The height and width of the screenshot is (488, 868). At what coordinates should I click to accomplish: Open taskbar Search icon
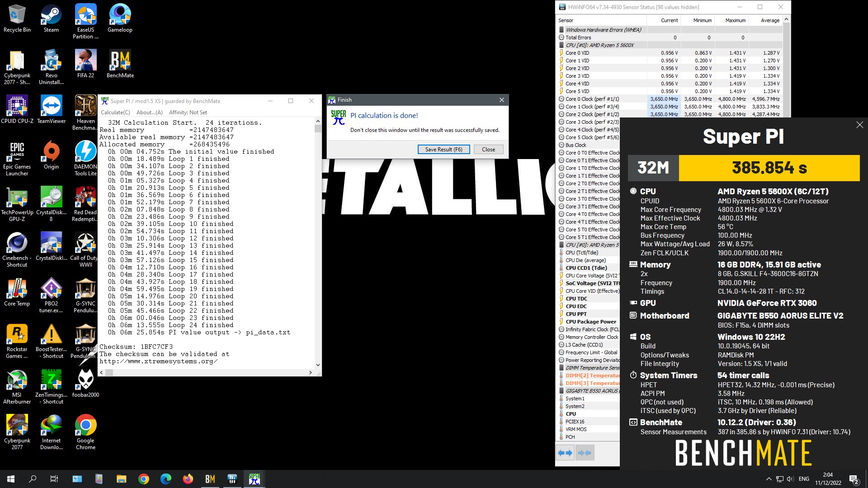pyautogui.click(x=33, y=479)
